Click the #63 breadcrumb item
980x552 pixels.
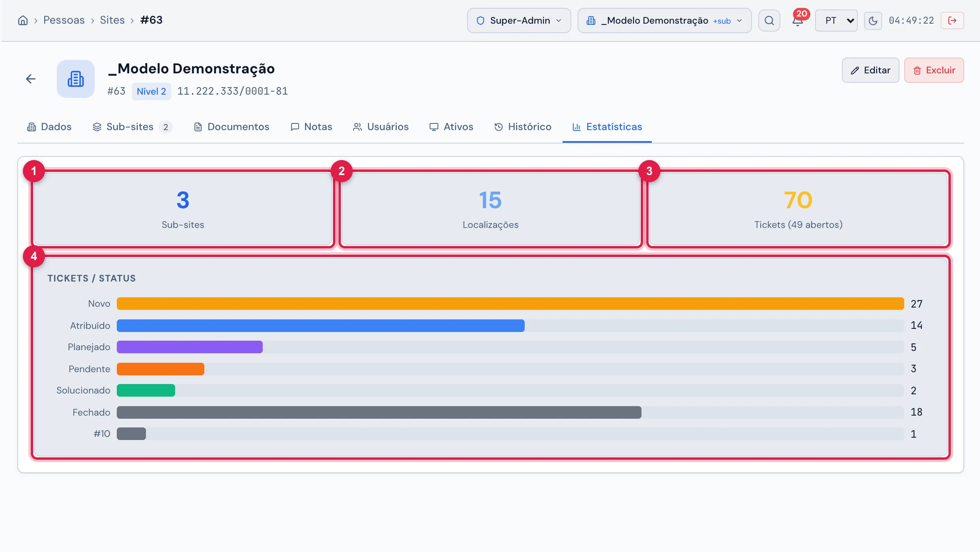[151, 20]
